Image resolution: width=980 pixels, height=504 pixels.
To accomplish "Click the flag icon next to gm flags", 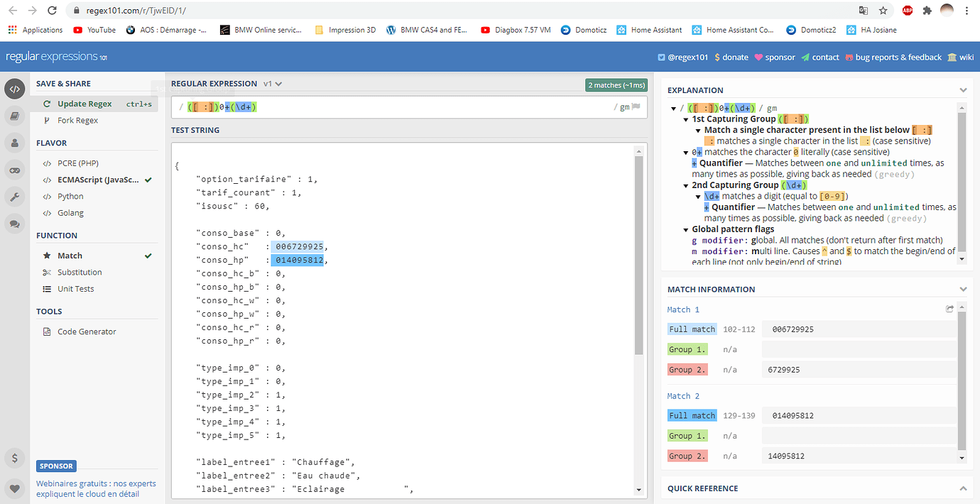I will click(x=634, y=106).
